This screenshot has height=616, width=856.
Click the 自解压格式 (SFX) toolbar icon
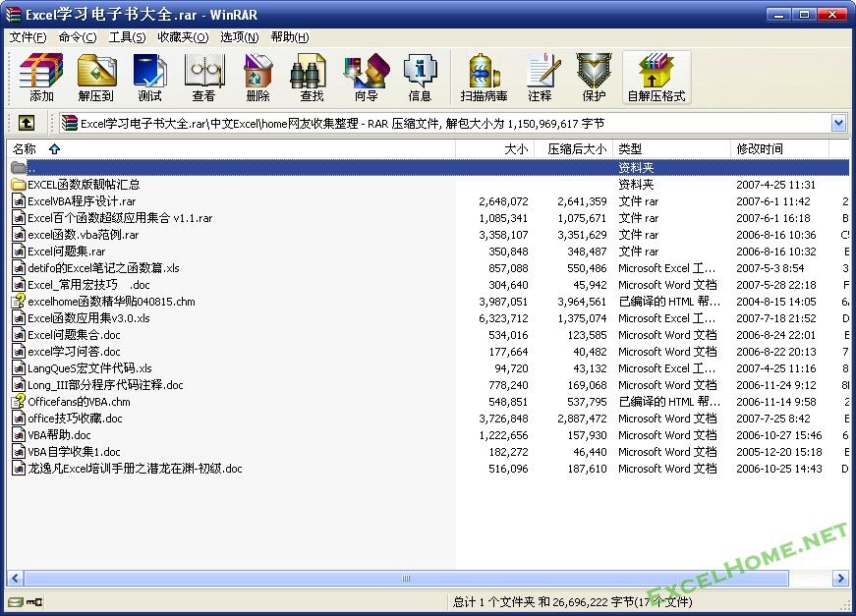coord(656,78)
